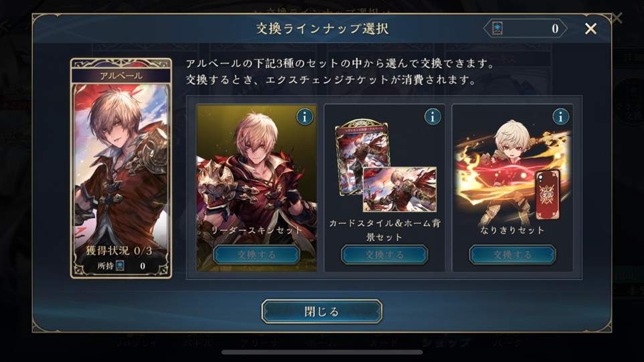Tap the exchange ticket icon in the header
Viewport: 644px width, 362px height.
pos(498,28)
